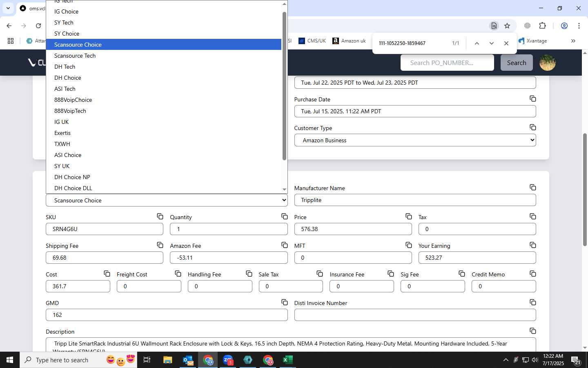Reload the current browser page
This screenshot has width=588, height=368.
(x=38, y=26)
